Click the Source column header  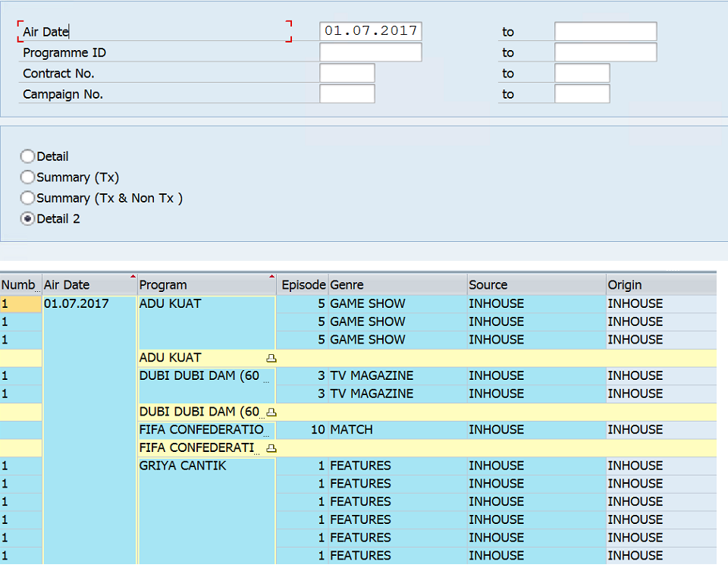[x=537, y=284]
